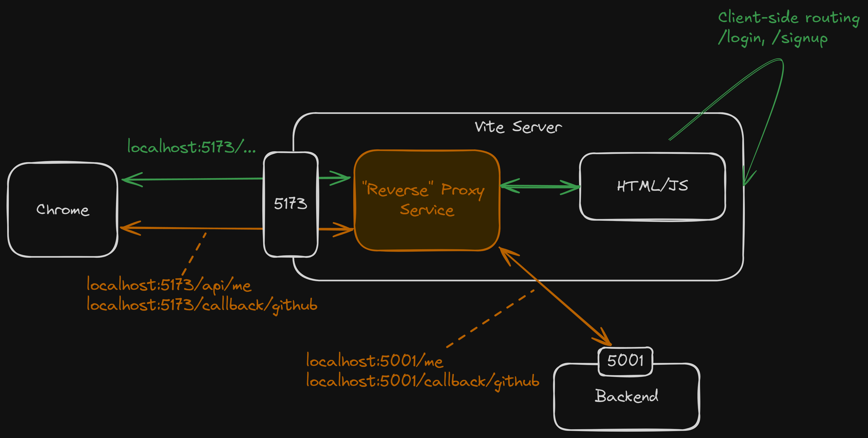Click the localhost:5173/api/me label
This screenshot has height=438, width=868.
tap(168, 285)
